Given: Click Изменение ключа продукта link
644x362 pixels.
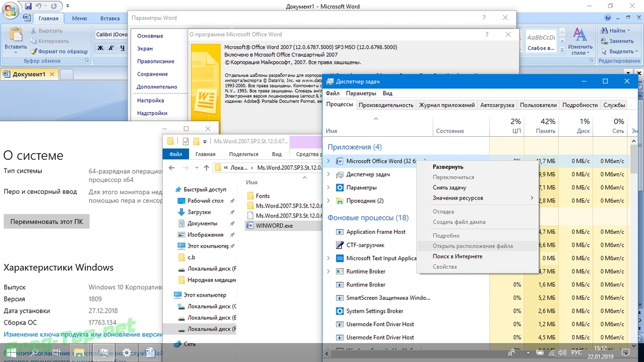Looking at the screenshot, I should [83, 334].
